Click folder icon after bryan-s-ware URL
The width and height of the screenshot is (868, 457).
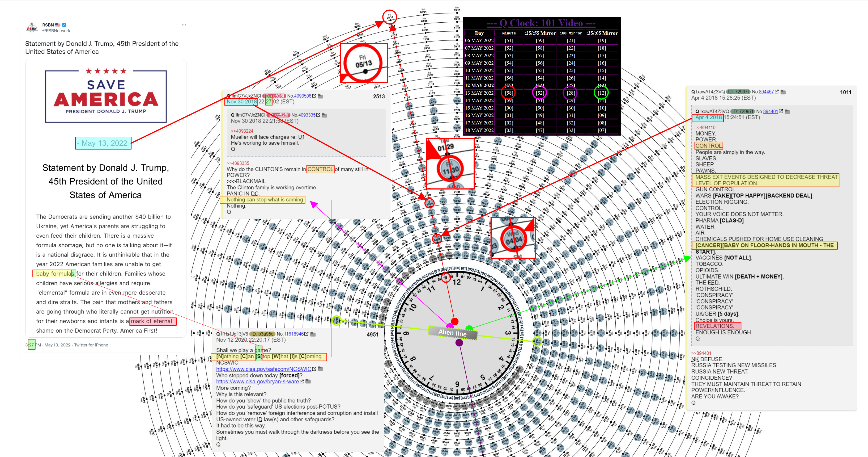(308, 381)
